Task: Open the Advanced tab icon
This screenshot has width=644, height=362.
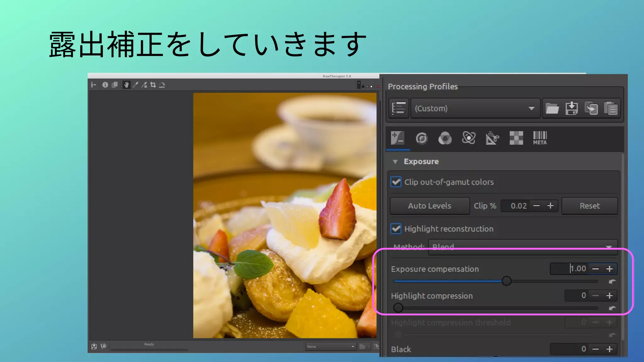Action: pyautogui.click(x=469, y=138)
